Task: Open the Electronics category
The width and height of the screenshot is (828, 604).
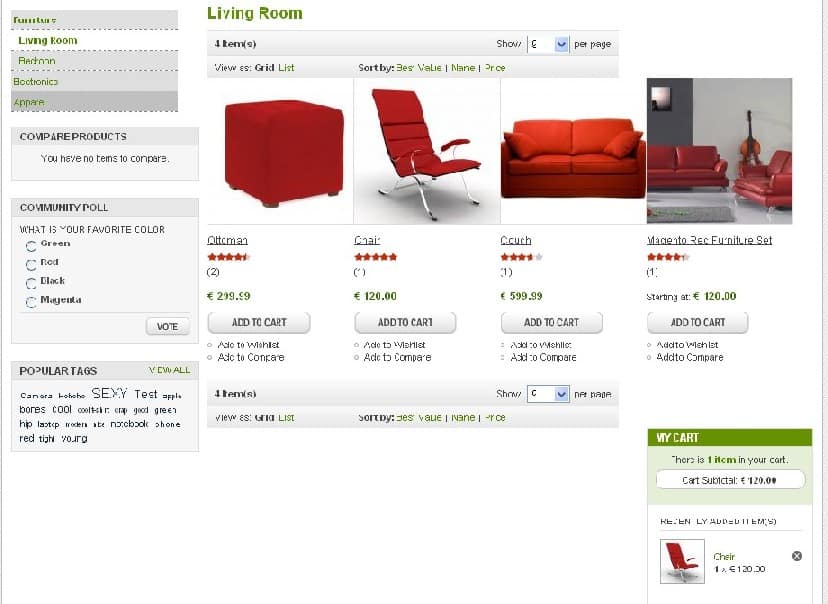Action: pos(35,81)
